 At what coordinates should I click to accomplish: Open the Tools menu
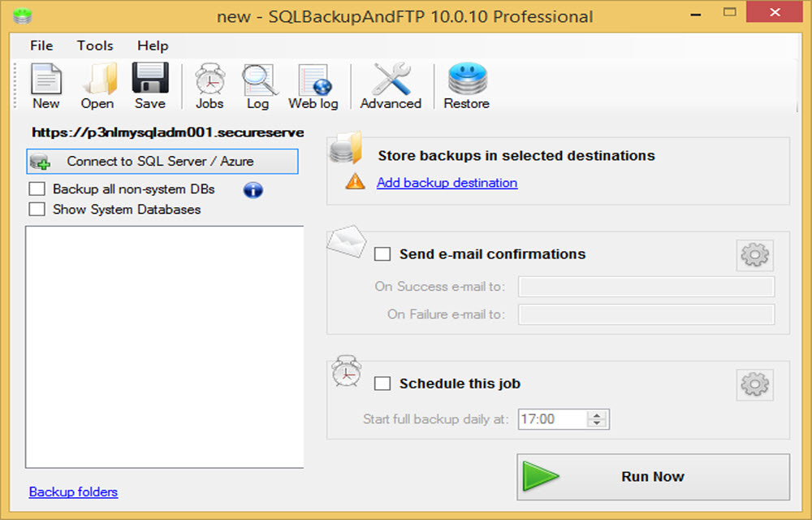pyautogui.click(x=95, y=45)
